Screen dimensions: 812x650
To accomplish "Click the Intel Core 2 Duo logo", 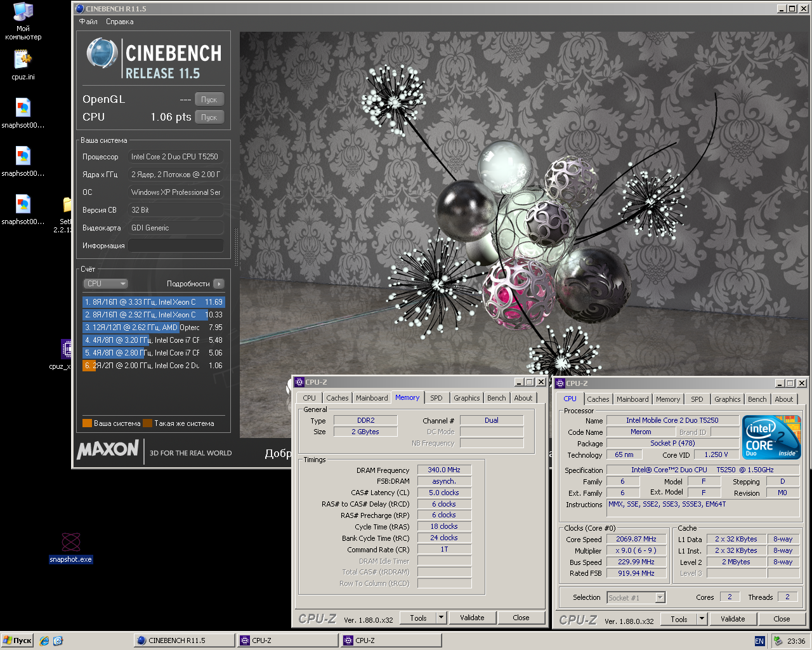I will coord(771,437).
